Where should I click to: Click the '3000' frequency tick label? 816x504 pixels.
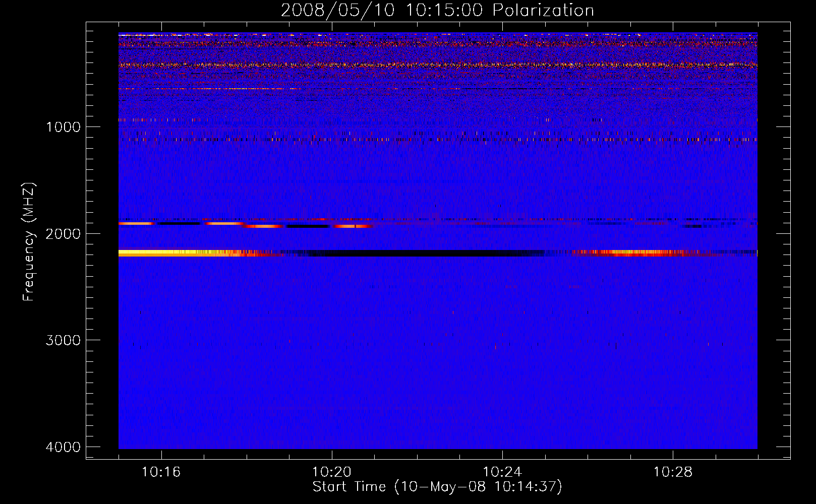(x=63, y=340)
